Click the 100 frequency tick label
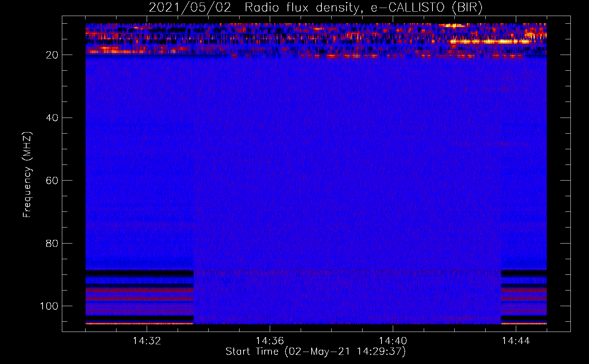589x364 pixels. coord(49,306)
